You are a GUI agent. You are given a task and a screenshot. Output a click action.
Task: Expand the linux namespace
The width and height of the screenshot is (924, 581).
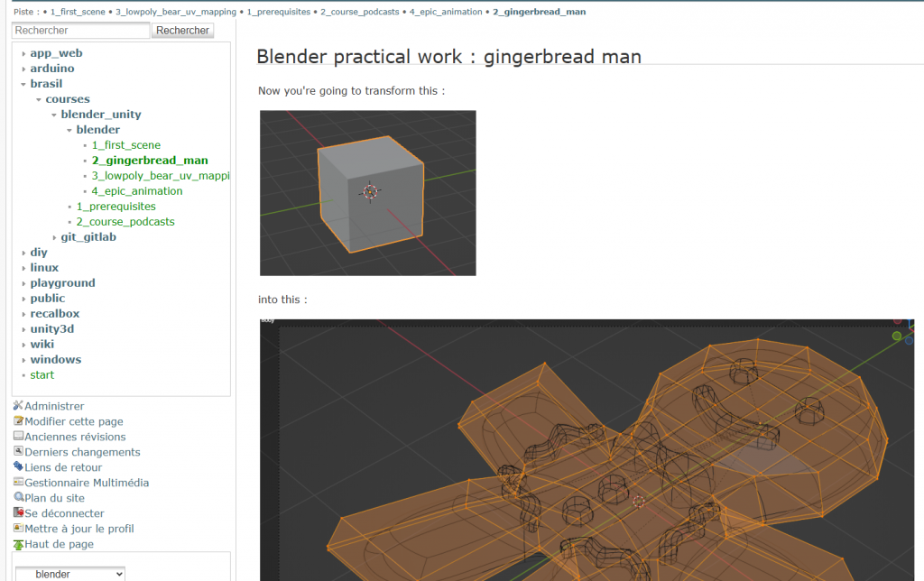[23, 268]
